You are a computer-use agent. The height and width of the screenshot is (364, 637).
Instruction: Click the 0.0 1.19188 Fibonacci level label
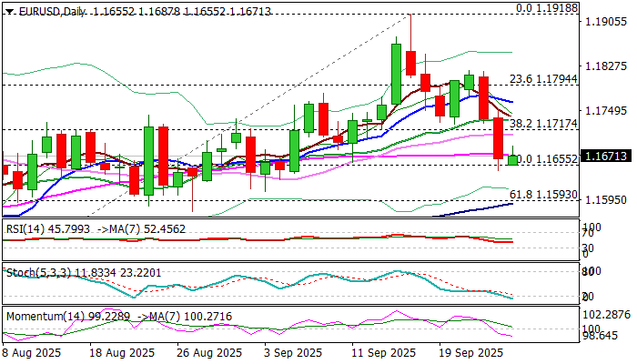(x=546, y=7)
